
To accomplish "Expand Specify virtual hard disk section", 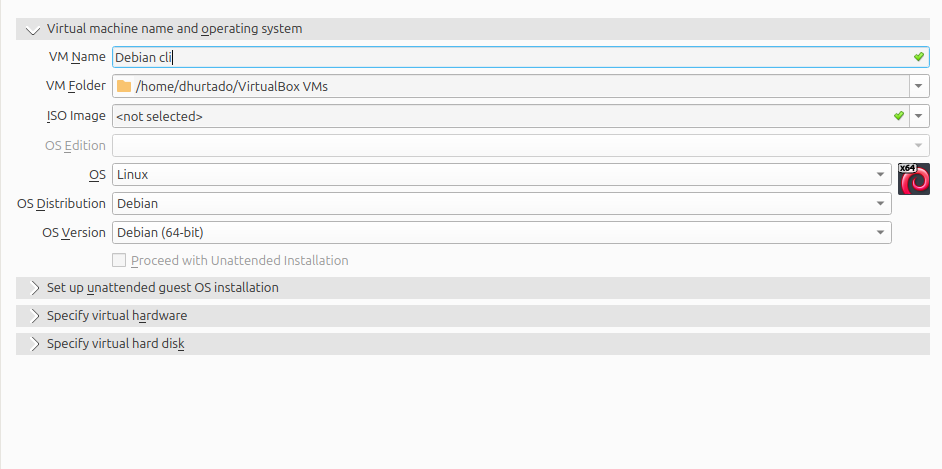I will click(x=35, y=344).
